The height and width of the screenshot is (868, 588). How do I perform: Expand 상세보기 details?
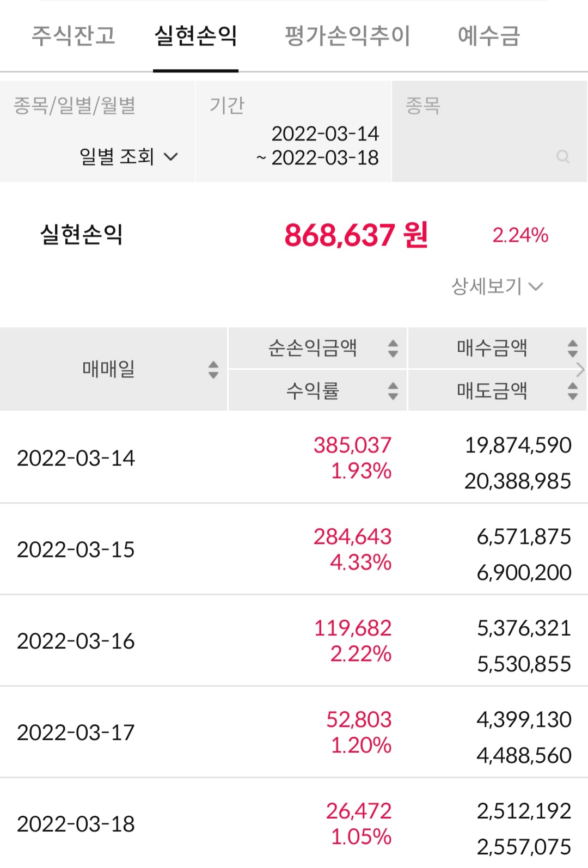click(497, 286)
